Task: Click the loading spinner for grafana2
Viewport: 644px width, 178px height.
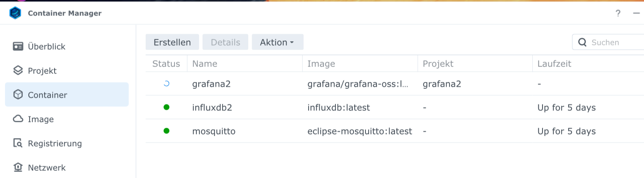Action: (x=166, y=83)
